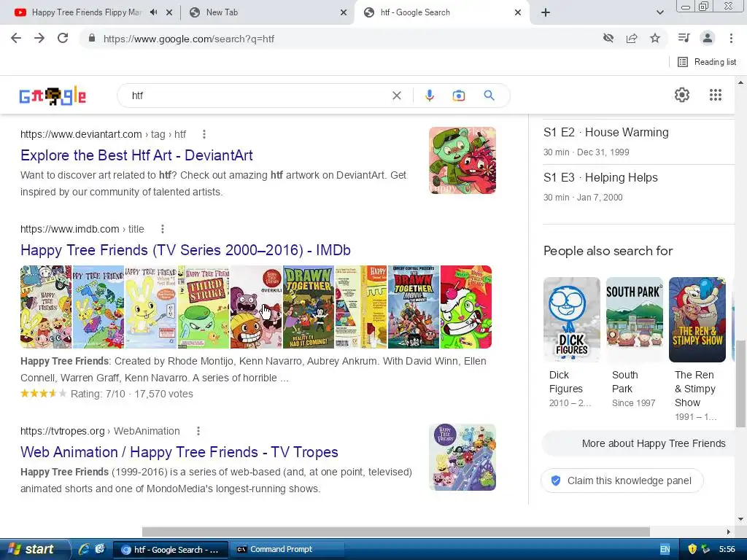Open the Happy Tree Friends IMDb link
Viewport: 747px width, 560px height.
point(185,250)
